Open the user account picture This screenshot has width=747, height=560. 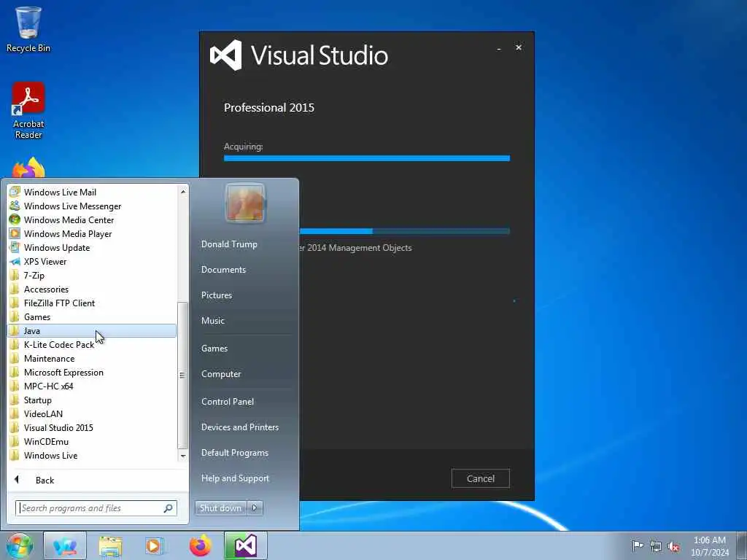click(x=245, y=203)
